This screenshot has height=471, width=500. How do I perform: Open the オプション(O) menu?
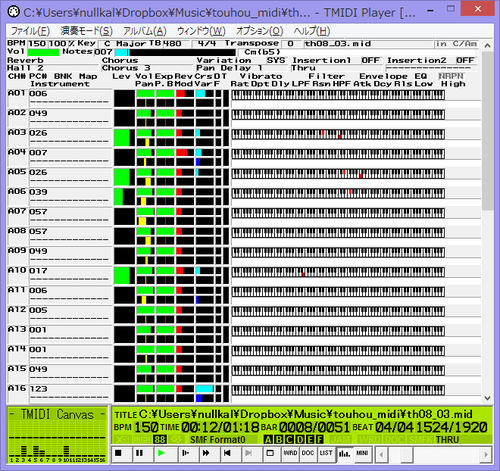[x=260, y=31]
